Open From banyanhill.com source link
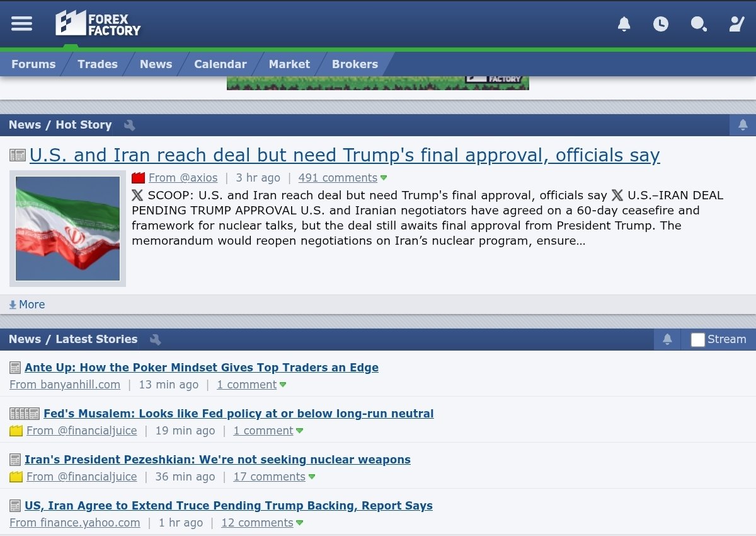The height and width of the screenshot is (536, 756). pos(65,385)
